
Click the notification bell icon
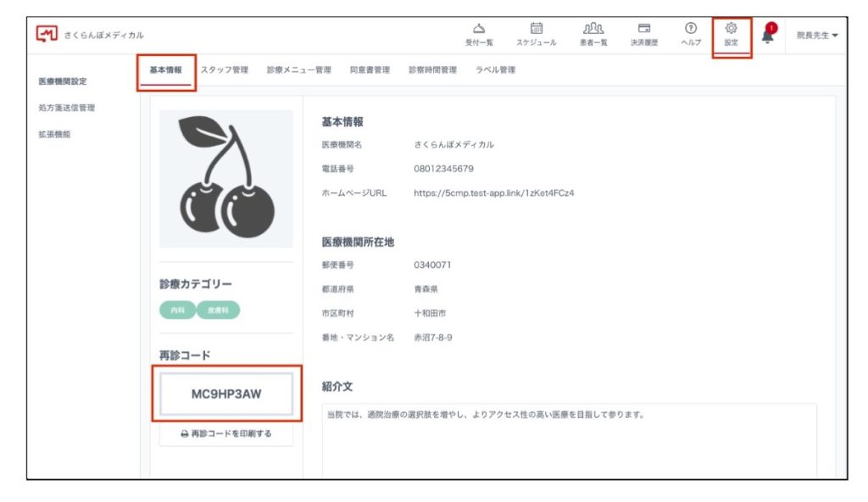pos(768,35)
